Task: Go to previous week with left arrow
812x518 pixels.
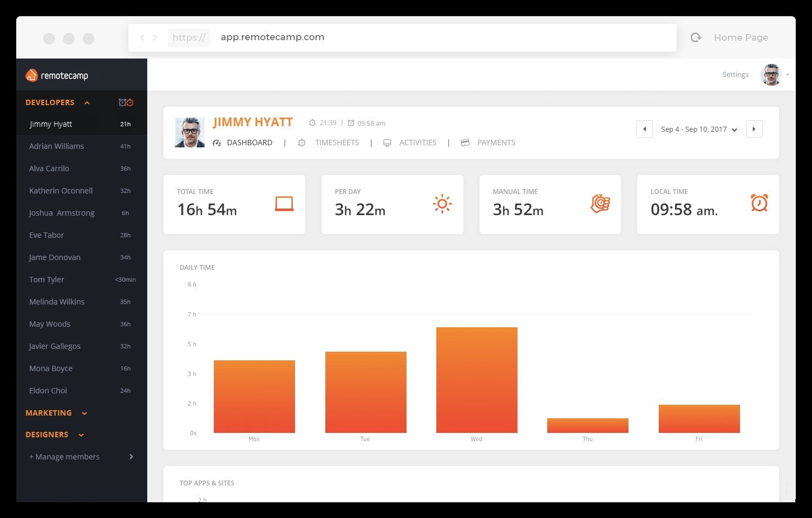Action: pos(644,129)
